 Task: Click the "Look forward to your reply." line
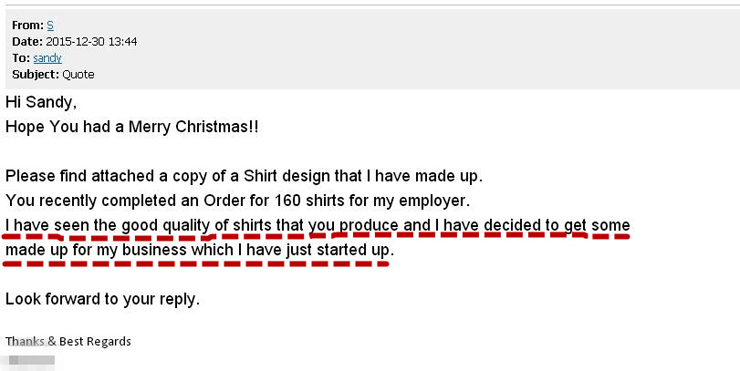(102, 299)
